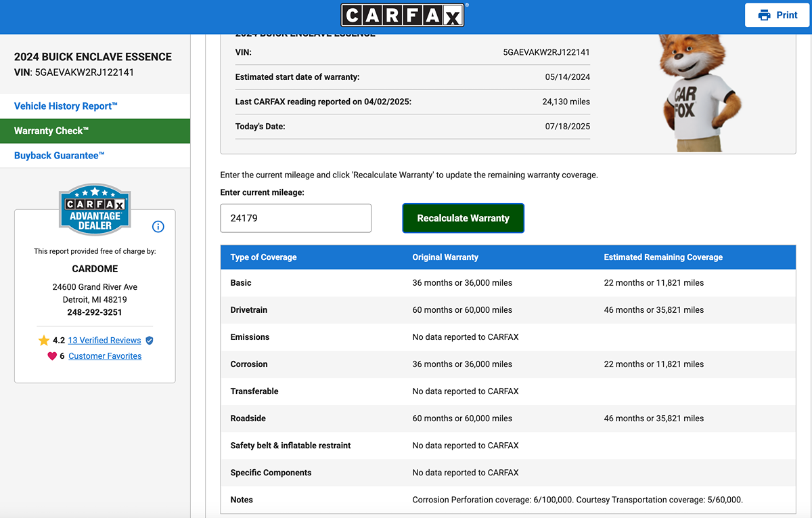Focus the current mileage input field
Viewport: 812px width, 518px height.
[x=296, y=218]
